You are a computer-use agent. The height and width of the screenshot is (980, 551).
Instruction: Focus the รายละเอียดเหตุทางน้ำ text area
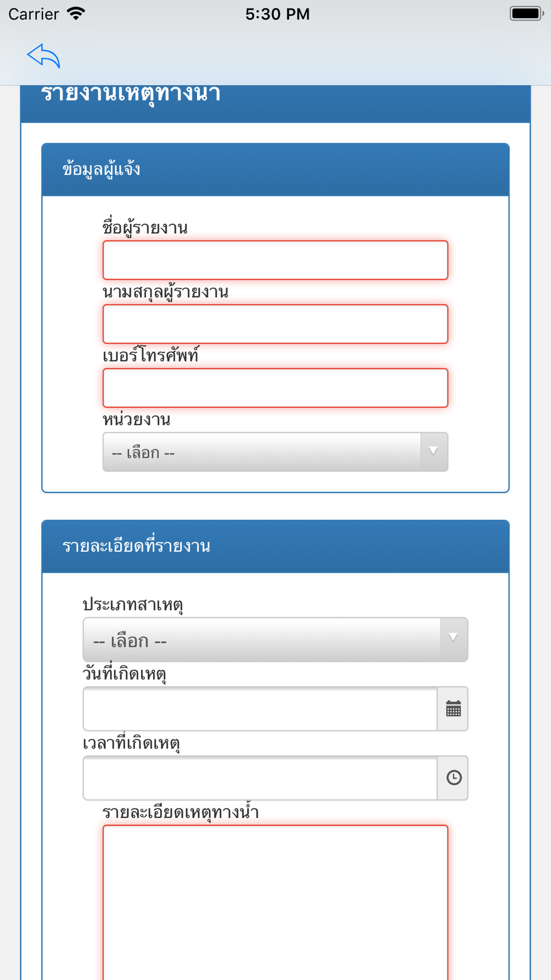coord(275,902)
